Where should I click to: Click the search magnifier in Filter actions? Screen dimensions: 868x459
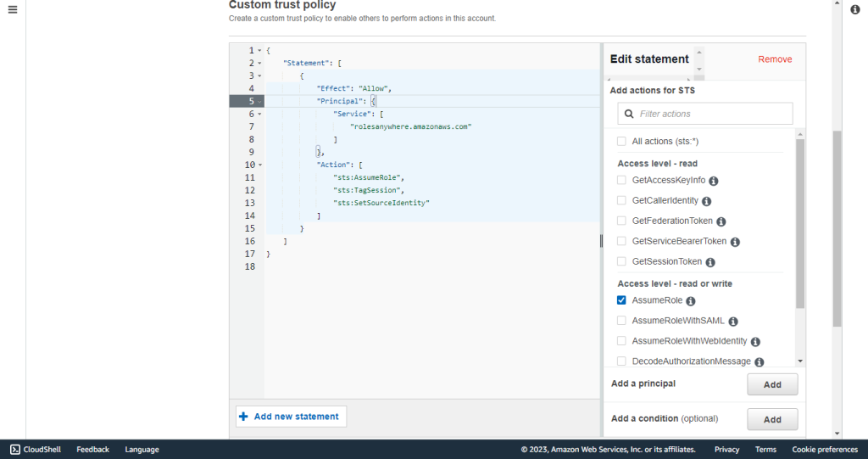click(x=629, y=114)
